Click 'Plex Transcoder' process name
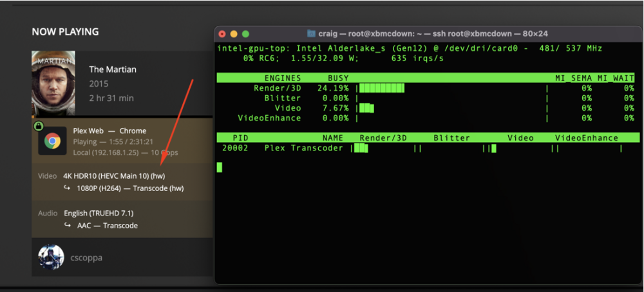The height and width of the screenshot is (292, 644). click(x=304, y=148)
